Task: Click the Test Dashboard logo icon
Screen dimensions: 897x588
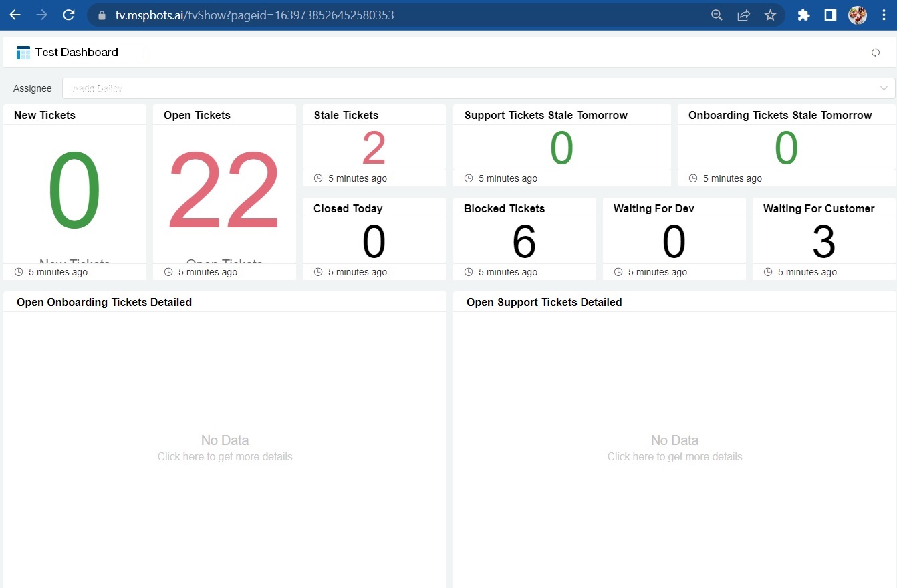Action: [23, 53]
